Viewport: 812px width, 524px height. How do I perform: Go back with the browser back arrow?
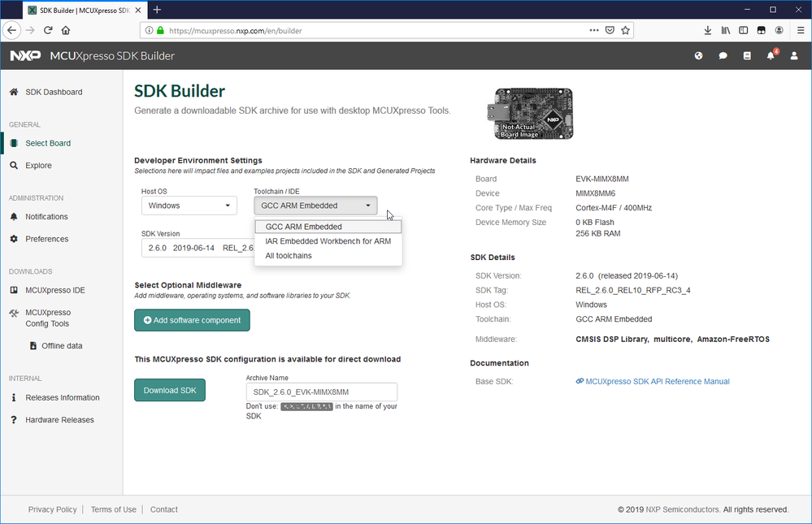[x=12, y=31]
